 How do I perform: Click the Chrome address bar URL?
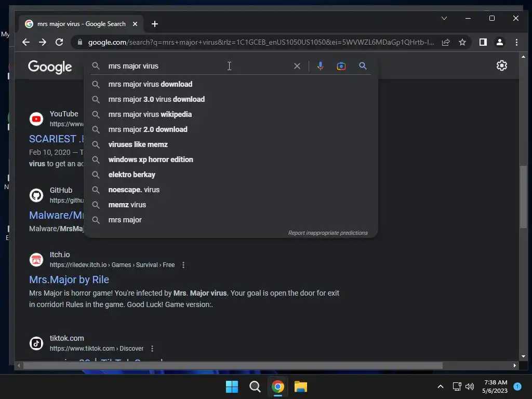[x=261, y=42]
